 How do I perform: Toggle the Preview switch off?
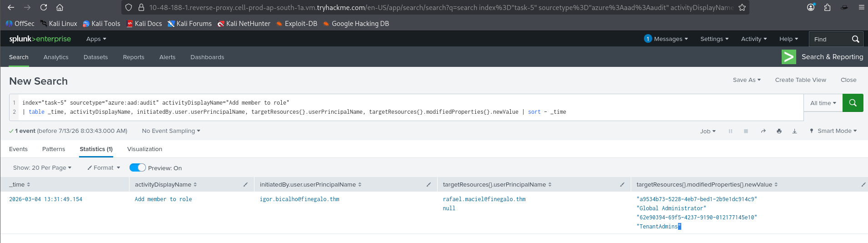[x=138, y=167]
